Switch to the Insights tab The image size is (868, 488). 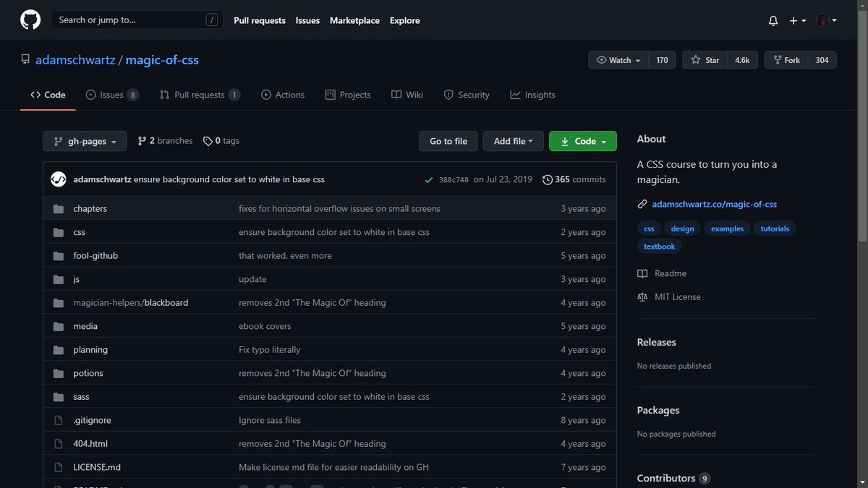532,95
